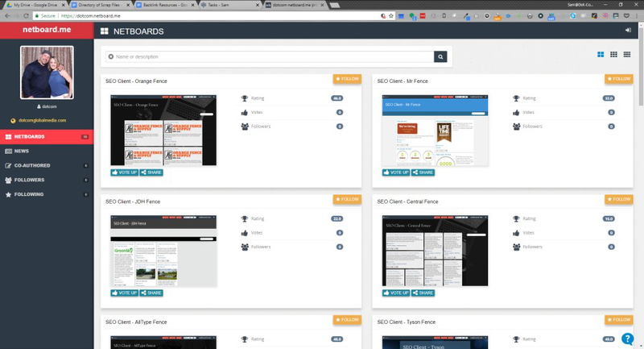
Task: Vote up the Mr Fence netboard
Action: tap(395, 172)
